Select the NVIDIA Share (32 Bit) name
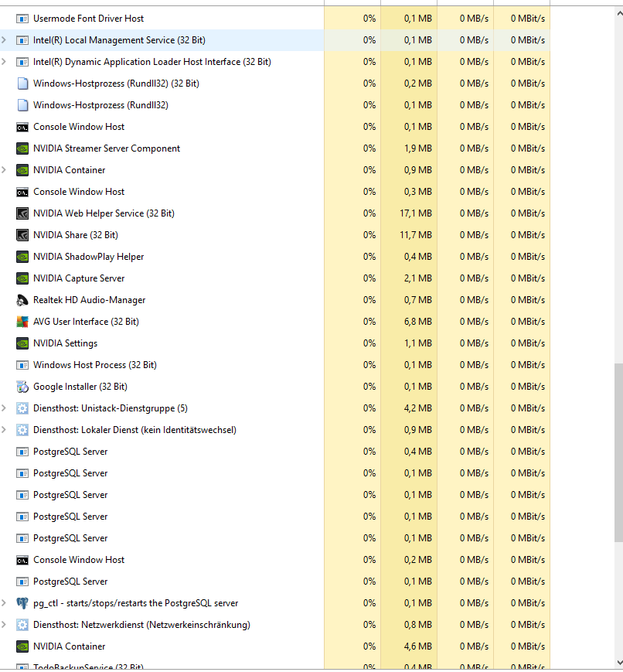 click(76, 235)
